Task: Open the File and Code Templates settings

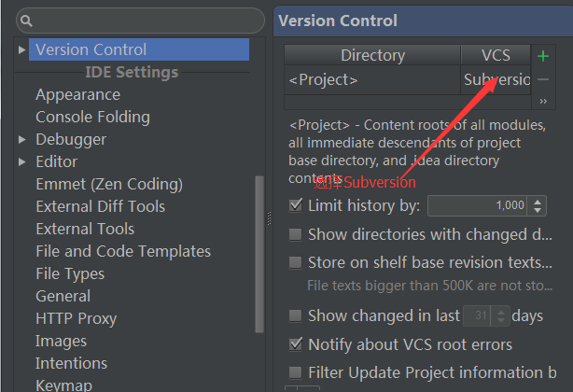Action: (123, 251)
